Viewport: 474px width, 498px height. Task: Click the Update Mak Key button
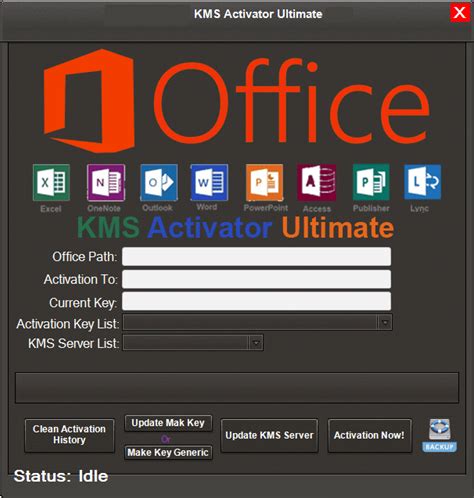pyautogui.click(x=168, y=423)
